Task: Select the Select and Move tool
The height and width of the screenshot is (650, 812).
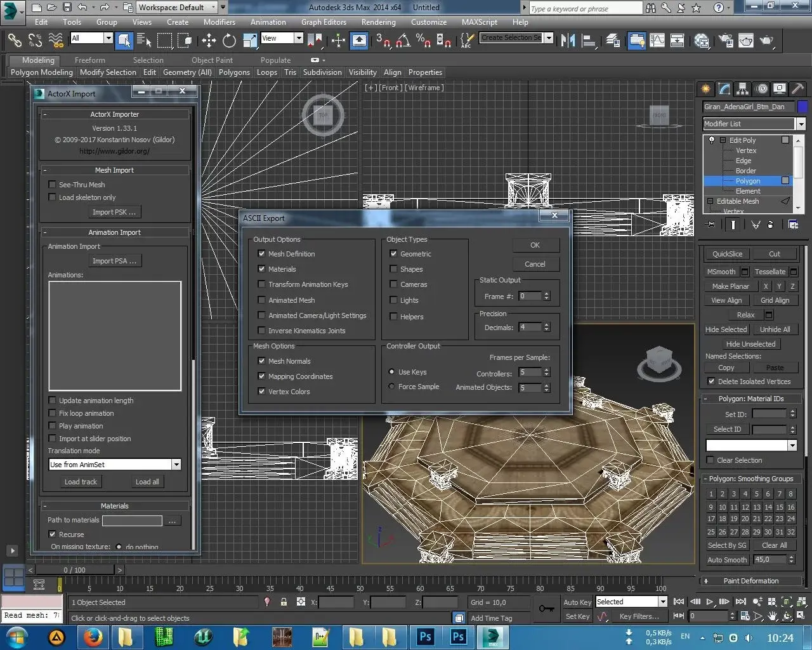Action: (209, 41)
